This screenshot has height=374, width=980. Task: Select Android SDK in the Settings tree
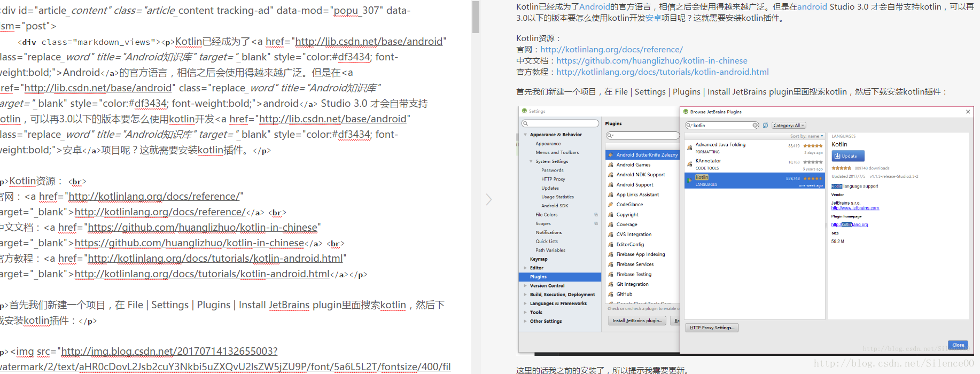click(555, 206)
